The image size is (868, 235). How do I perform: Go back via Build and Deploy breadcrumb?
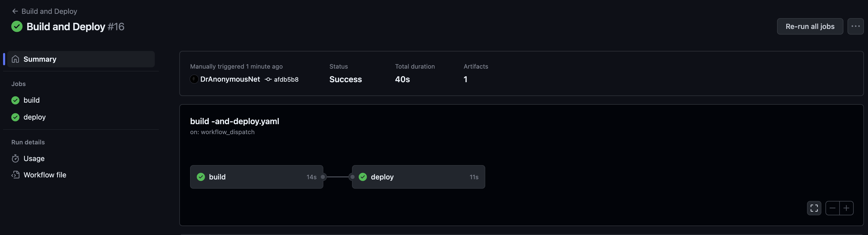[49, 11]
